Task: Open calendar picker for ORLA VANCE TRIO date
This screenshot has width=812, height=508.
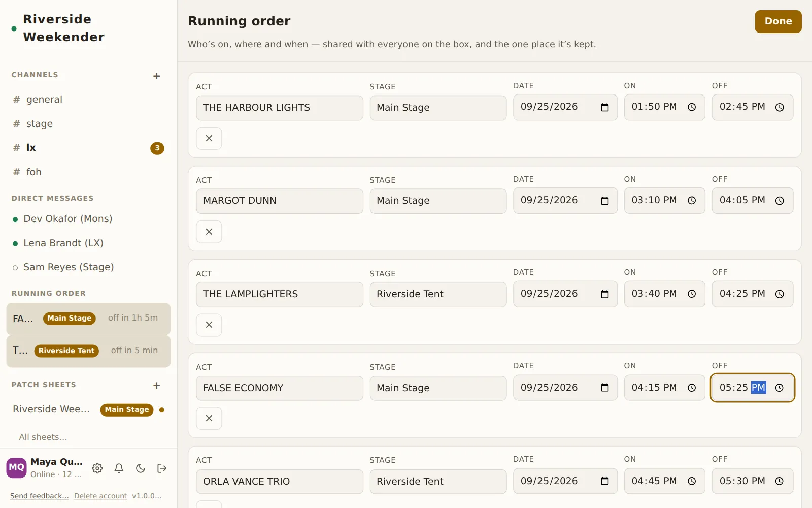Action: [604, 481]
